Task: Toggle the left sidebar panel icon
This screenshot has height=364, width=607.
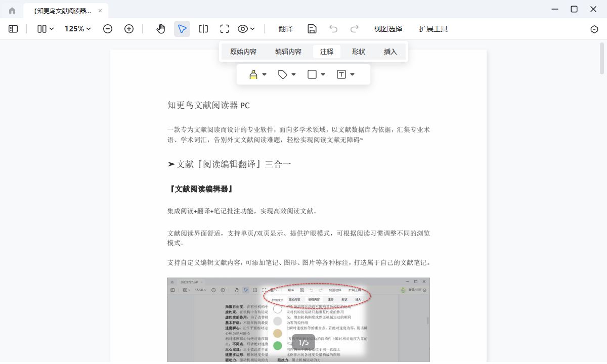Action: [13, 29]
